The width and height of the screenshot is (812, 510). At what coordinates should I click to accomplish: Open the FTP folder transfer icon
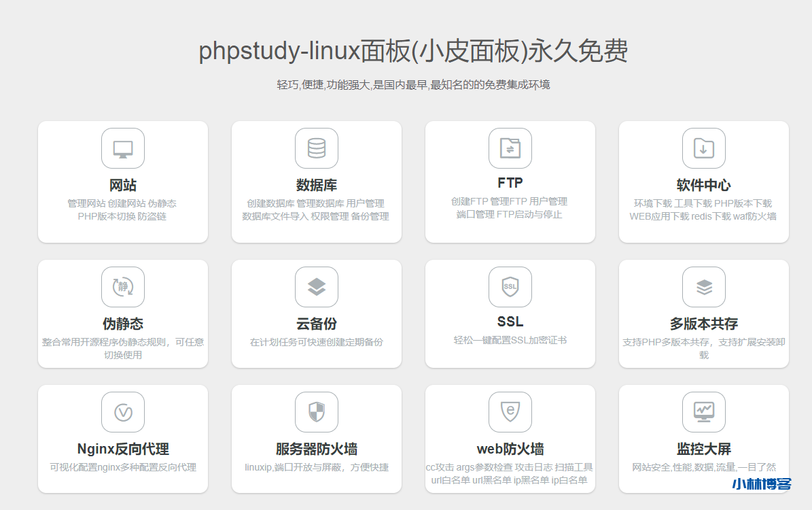(510, 148)
